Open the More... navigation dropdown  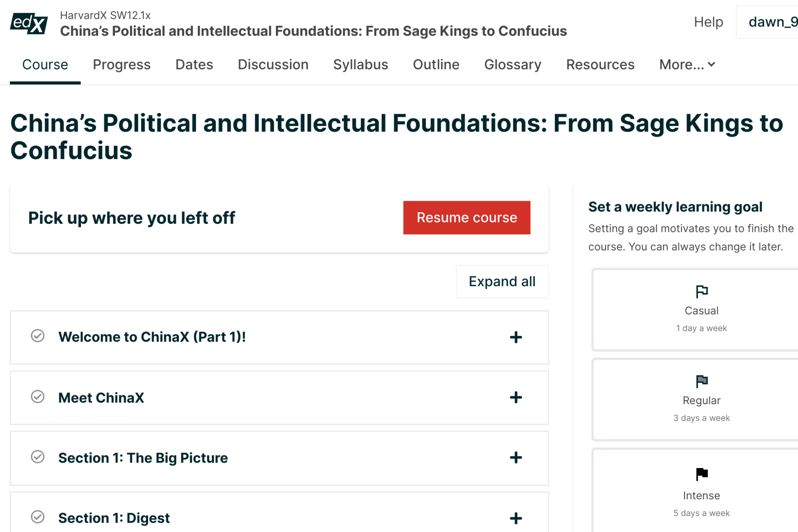point(687,65)
